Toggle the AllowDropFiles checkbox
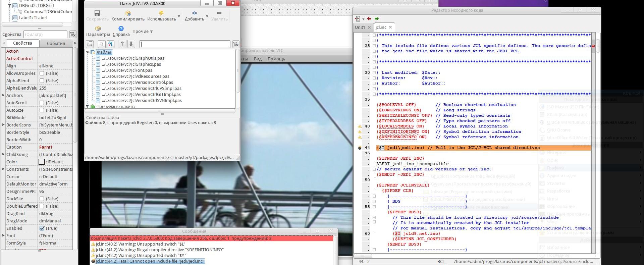This screenshot has height=265, width=644. (42, 73)
